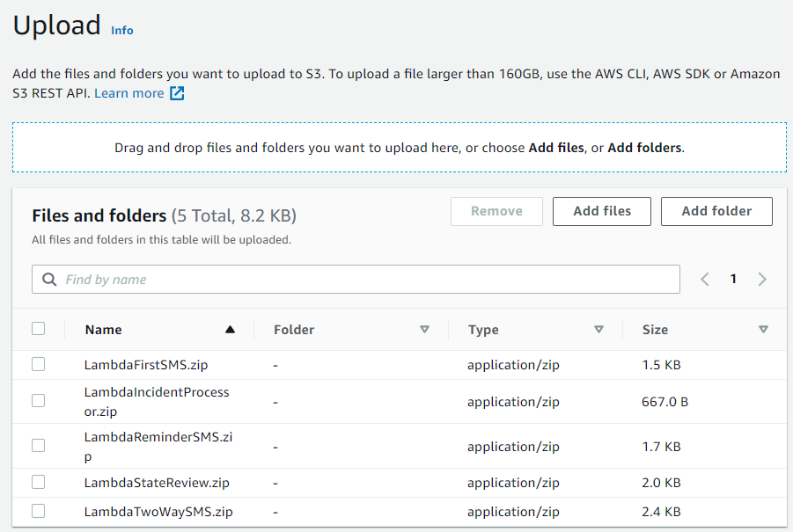Click the Add folder button

pos(716,211)
